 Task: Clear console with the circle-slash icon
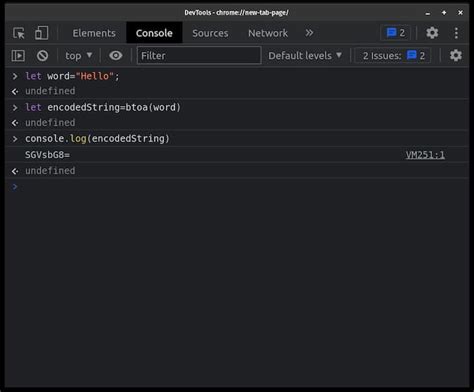click(42, 56)
